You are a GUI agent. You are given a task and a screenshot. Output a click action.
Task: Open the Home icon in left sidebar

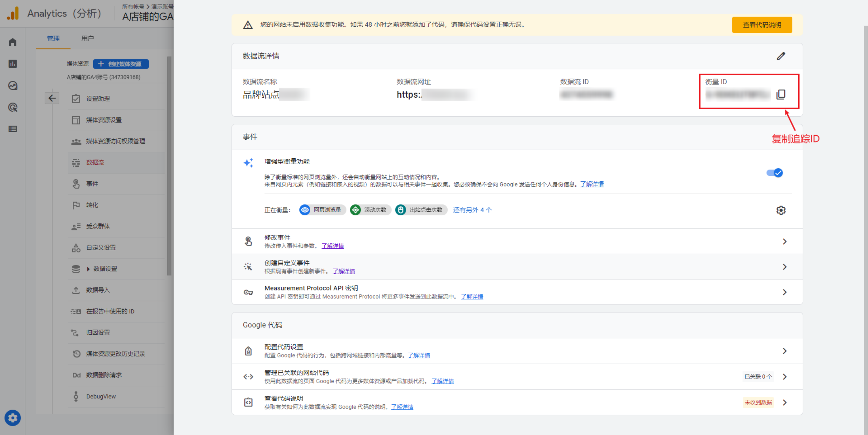click(x=12, y=42)
